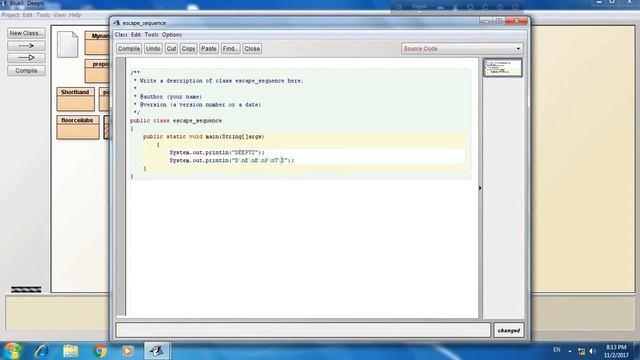
Task: Open the BlueJ main window Project menu
Action: [11, 15]
